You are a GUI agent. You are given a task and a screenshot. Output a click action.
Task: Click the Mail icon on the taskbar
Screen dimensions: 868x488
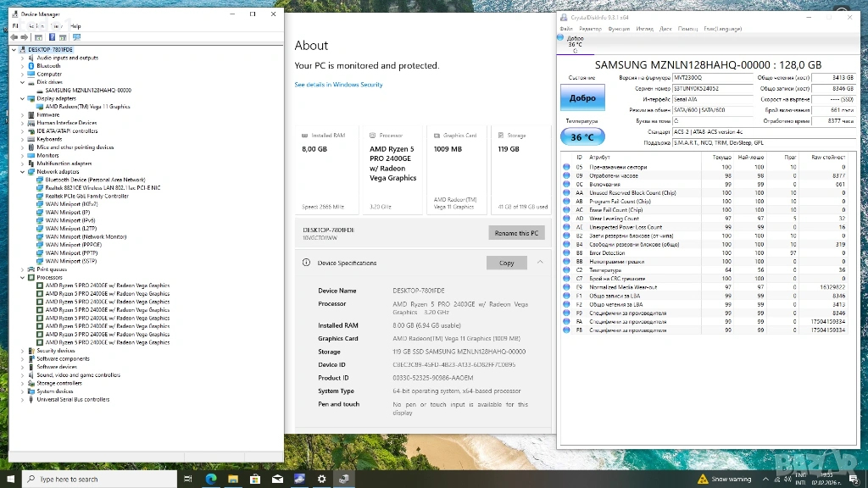(x=276, y=479)
